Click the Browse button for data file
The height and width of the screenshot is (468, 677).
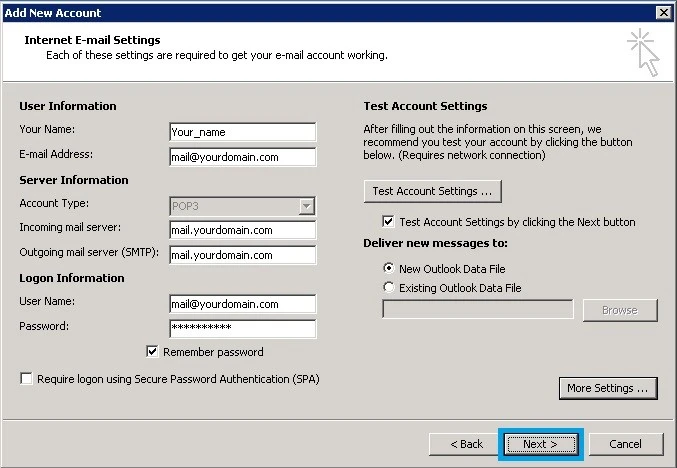tap(620, 310)
